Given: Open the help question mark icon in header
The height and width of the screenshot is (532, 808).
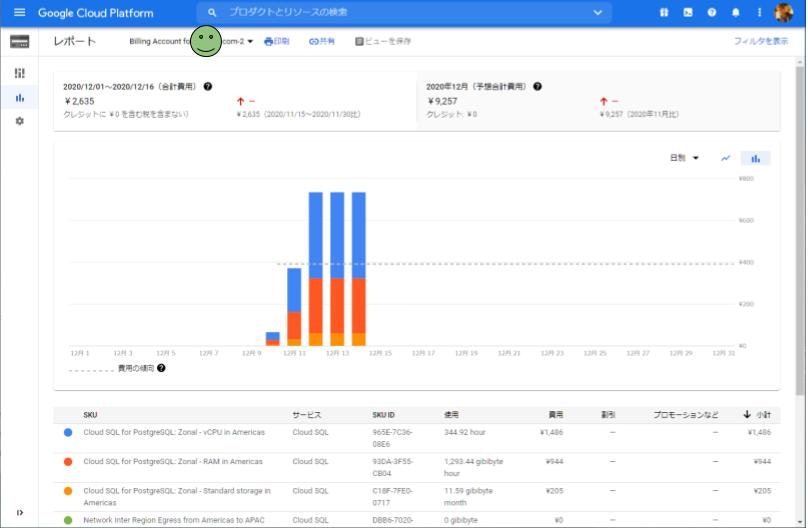Looking at the screenshot, I should (712, 12).
